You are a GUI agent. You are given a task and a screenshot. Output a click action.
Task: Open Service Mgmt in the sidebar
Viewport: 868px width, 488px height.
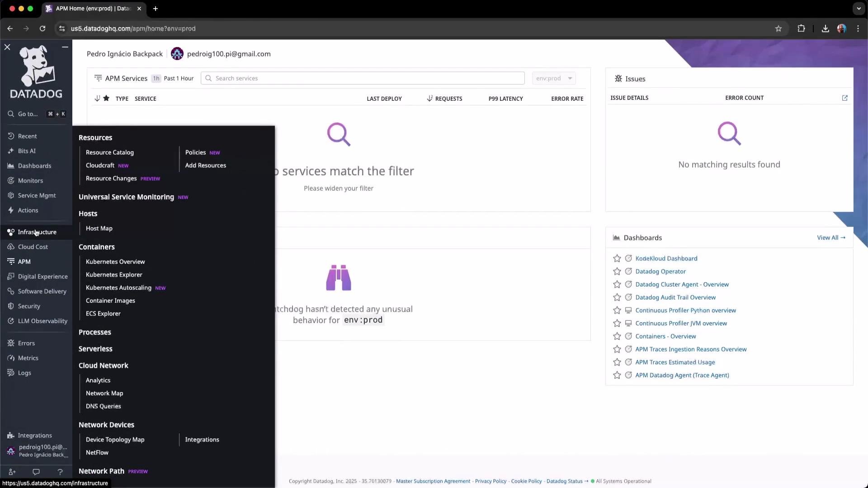(x=37, y=196)
